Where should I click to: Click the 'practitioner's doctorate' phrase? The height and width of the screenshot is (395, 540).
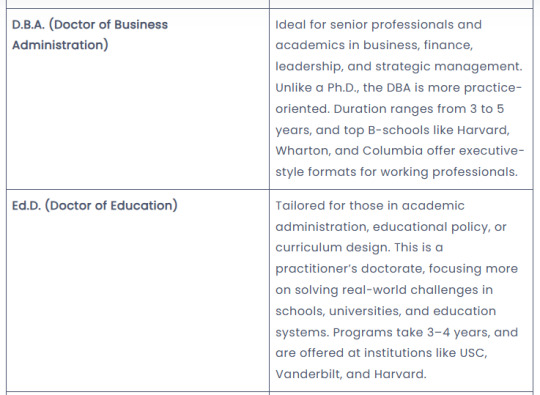[349, 269]
